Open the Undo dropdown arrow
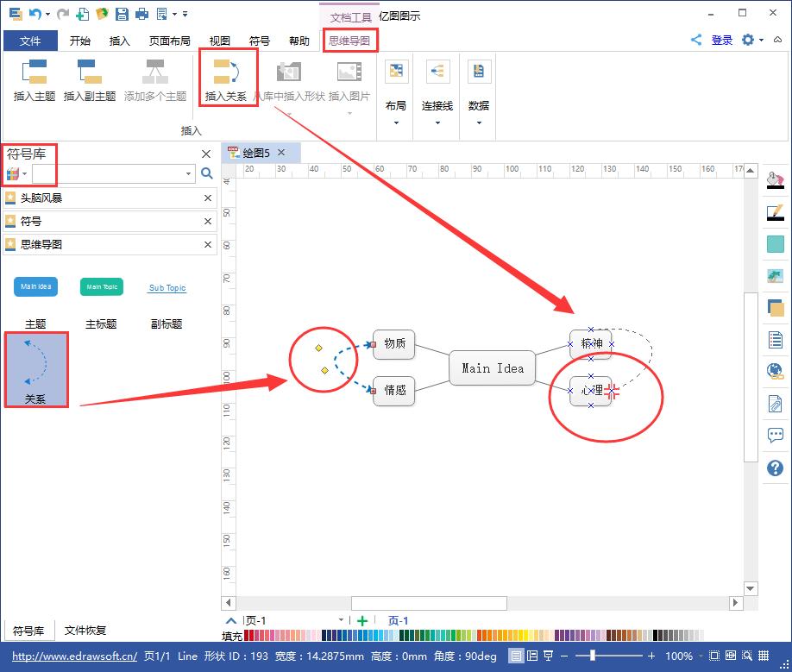 click(47, 14)
